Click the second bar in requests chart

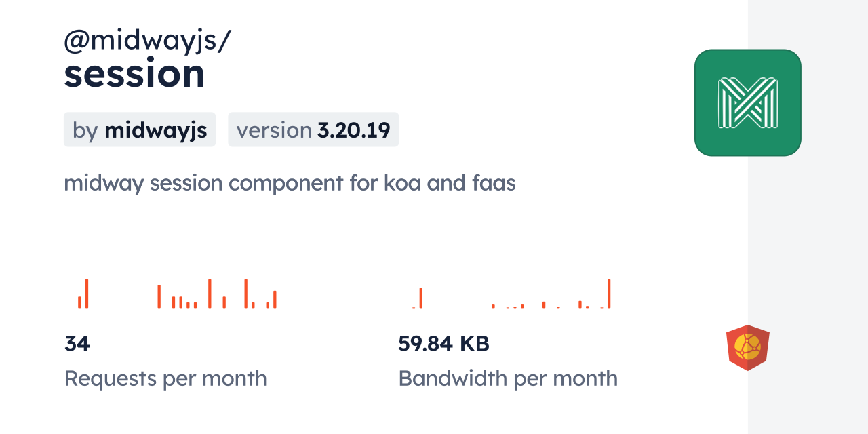87,294
